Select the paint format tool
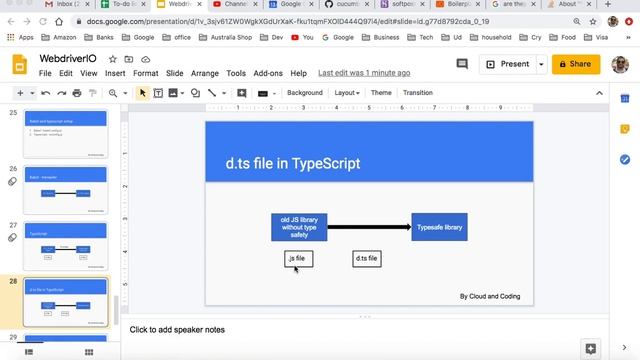Image resolution: width=640 pixels, height=360 pixels. [x=93, y=93]
